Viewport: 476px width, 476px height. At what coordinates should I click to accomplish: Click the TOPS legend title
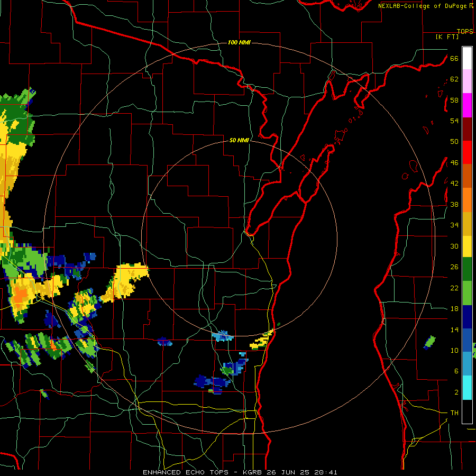(465, 31)
